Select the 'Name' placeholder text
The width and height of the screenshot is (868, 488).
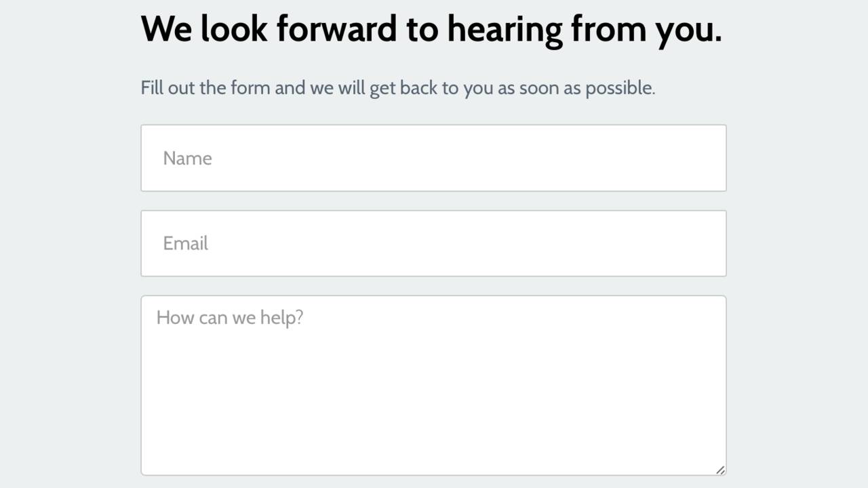coord(187,159)
